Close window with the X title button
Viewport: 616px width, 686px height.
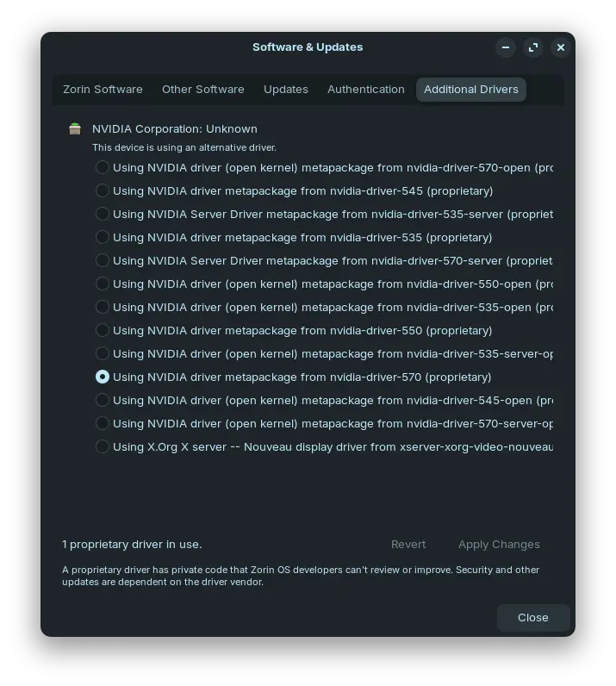[x=561, y=47]
